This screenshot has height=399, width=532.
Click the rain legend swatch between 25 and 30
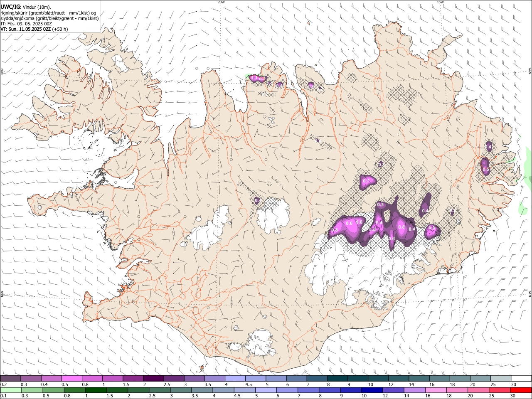coord(499,390)
